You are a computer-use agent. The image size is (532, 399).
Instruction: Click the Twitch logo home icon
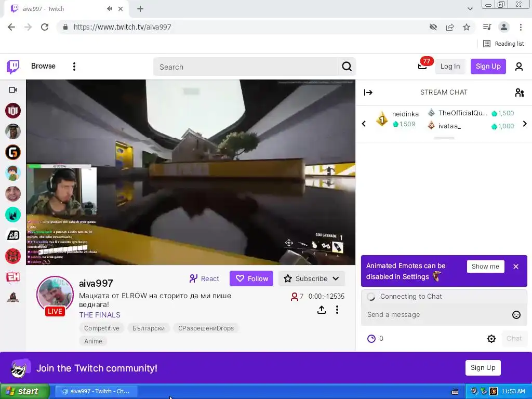coord(13,66)
